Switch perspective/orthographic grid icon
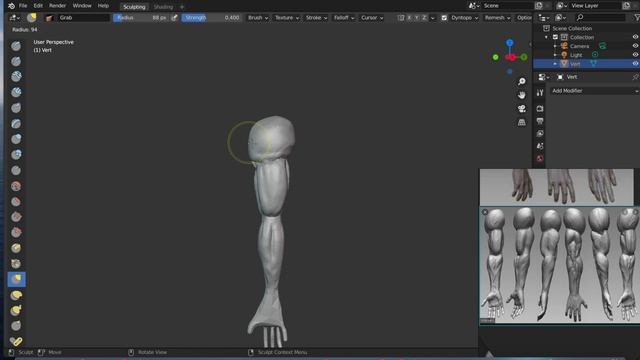640x360 pixels. tap(522, 122)
